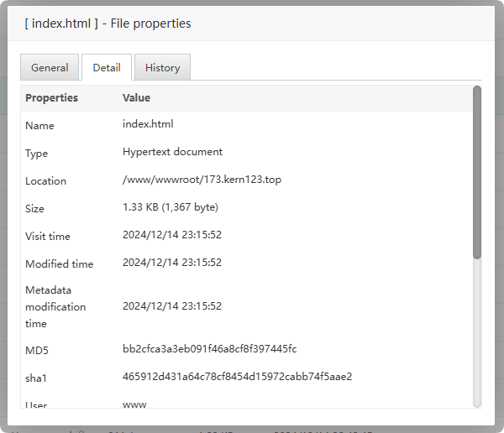The width and height of the screenshot is (504, 433).
Task: Select the Detail tab
Action: pyautogui.click(x=107, y=68)
